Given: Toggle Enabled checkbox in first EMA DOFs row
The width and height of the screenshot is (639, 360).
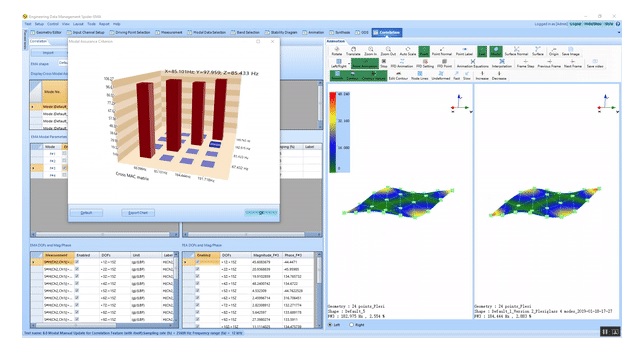Looking at the screenshot, I should 77,262.
